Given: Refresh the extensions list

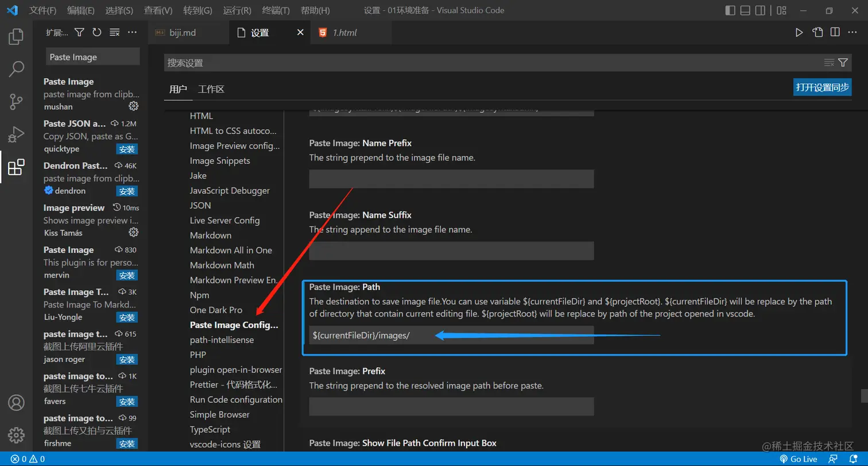Looking at the screenshot, I should [x=97, y=33].
